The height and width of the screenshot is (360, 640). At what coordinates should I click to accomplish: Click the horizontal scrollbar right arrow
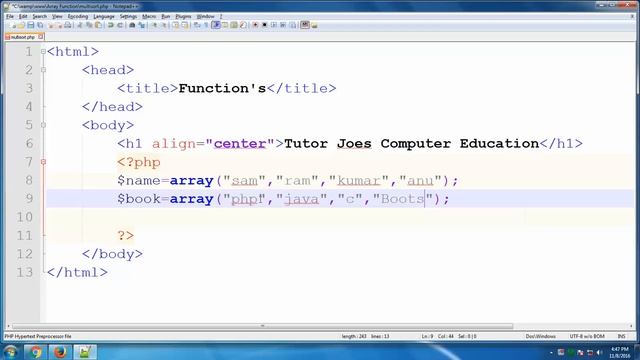click(631, 326)
